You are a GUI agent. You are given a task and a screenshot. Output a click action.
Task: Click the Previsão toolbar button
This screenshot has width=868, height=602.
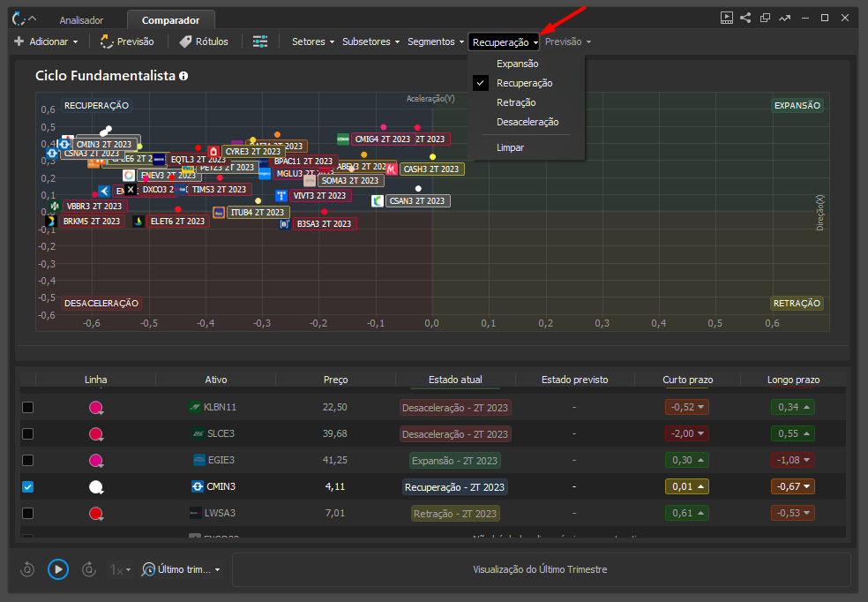(x=127, y=41)
